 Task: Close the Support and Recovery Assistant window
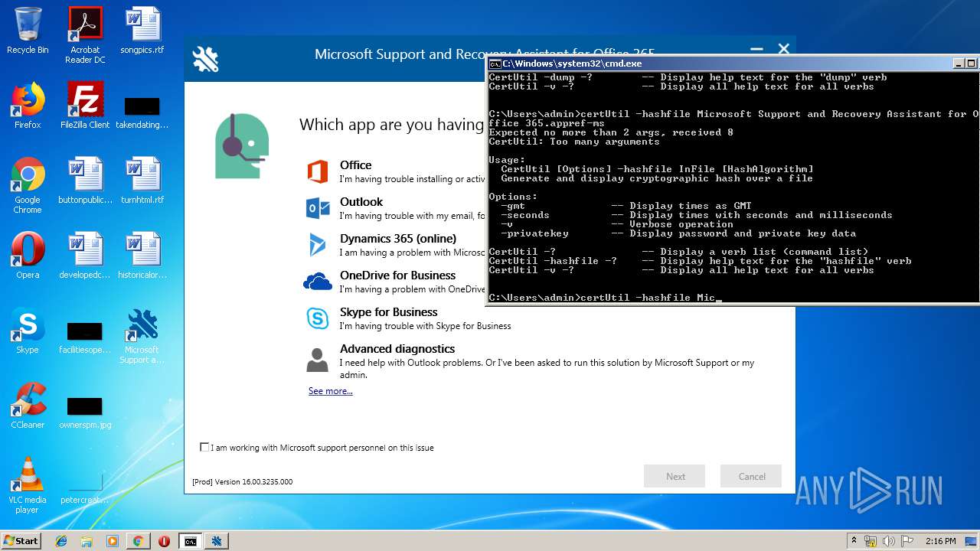(783, 50)
